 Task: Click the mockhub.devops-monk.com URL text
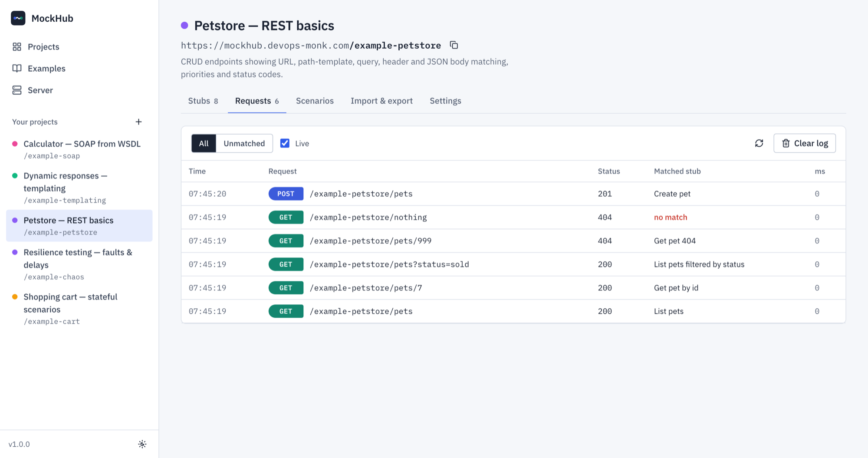(x=311, y=45)
